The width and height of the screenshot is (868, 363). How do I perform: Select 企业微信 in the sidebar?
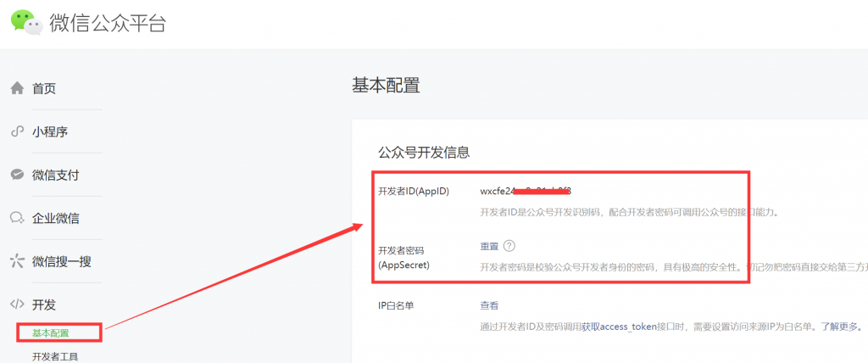(x=56, y=218)
